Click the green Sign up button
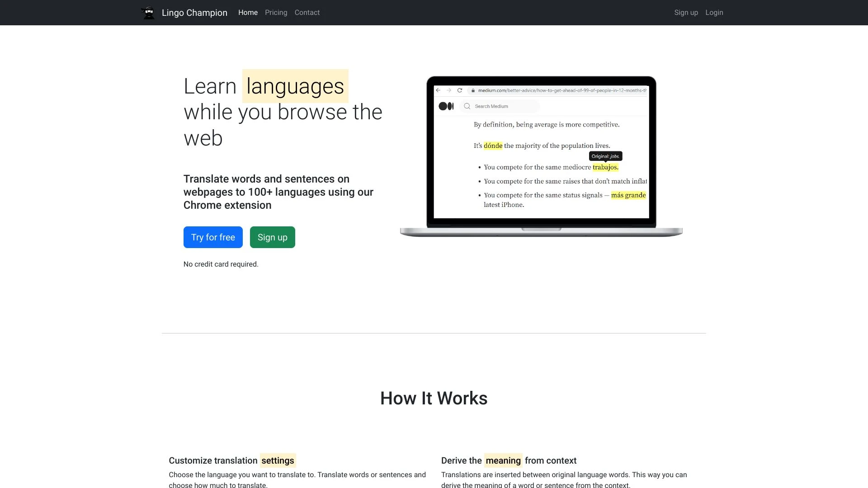The width and height of the screenshot is (868, 488). [272, 237]
